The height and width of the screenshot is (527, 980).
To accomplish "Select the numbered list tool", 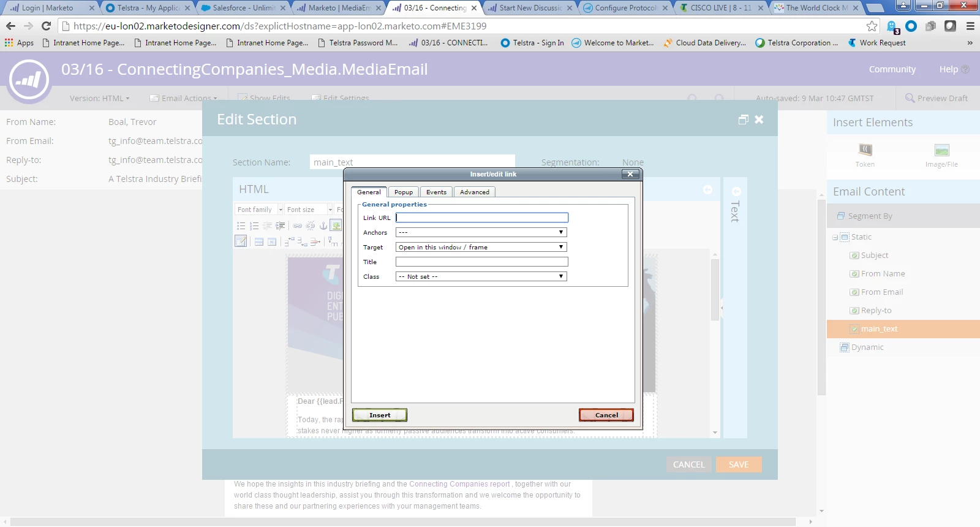I will click(x=254, y=226).
